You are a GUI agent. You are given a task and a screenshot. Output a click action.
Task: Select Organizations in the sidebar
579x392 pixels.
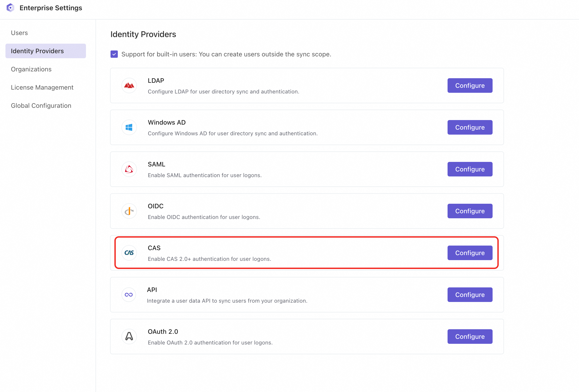pos(31,69)
